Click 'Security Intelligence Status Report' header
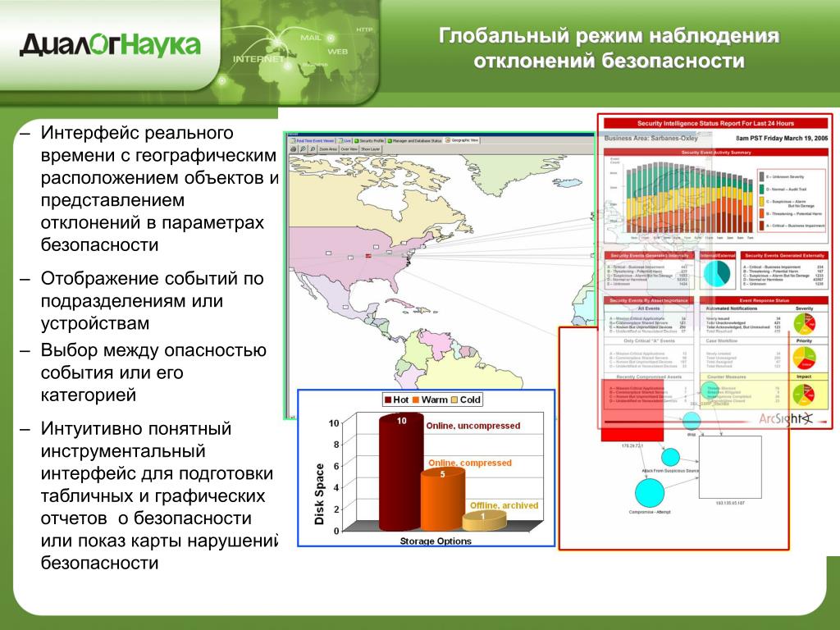 click(715, 123)
